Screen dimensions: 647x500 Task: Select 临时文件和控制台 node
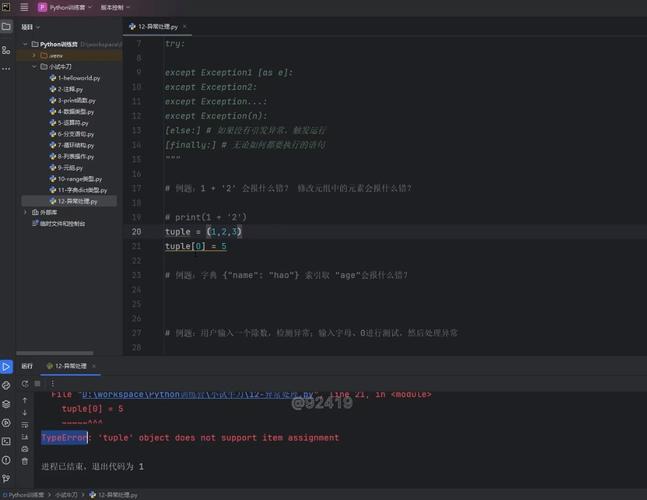[58, 224]
